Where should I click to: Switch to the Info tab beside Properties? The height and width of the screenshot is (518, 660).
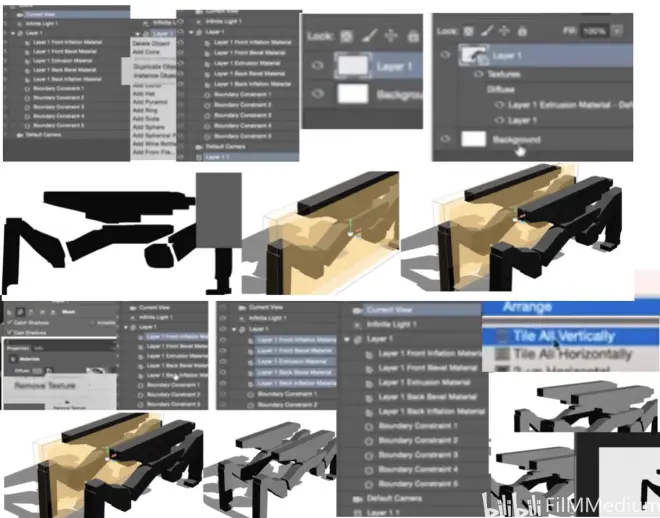coord(37,348)
